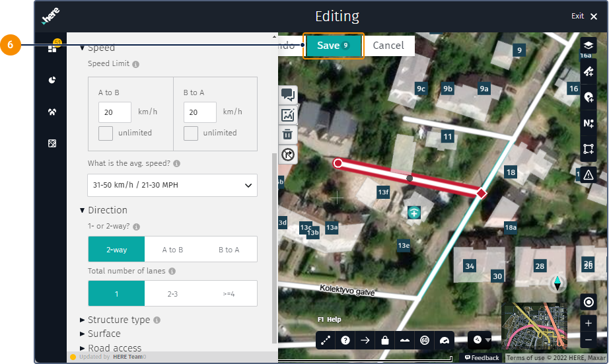This screenshot has width=609, height=364.
Task: Click the add place pin icon
Action: tap(588, 97)
